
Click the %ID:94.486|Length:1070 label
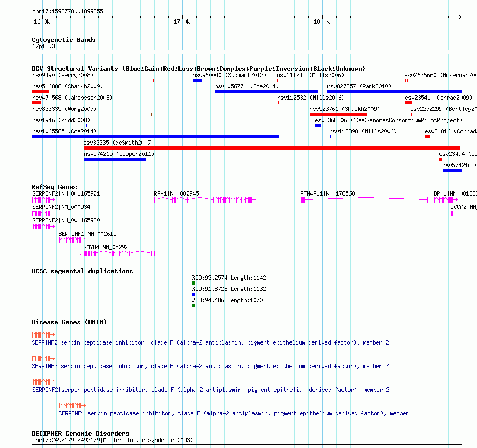[x=228, y=300]
